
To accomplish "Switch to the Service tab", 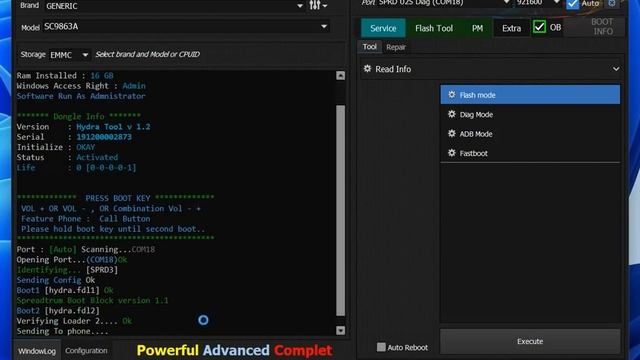I will click(383, 28).
